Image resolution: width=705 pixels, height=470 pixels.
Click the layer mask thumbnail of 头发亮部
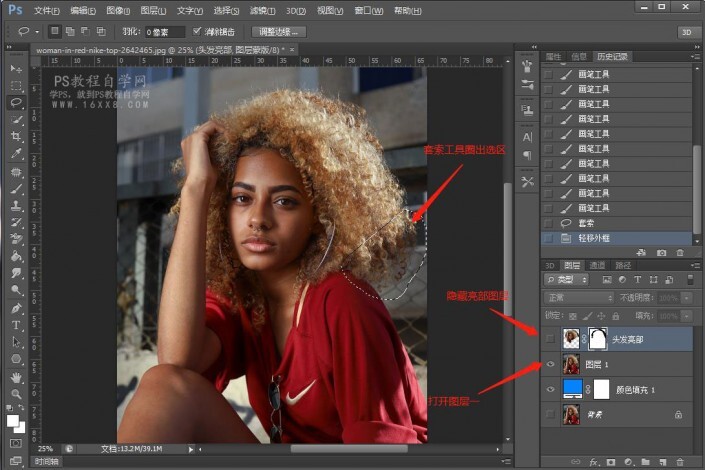point(598,339)
